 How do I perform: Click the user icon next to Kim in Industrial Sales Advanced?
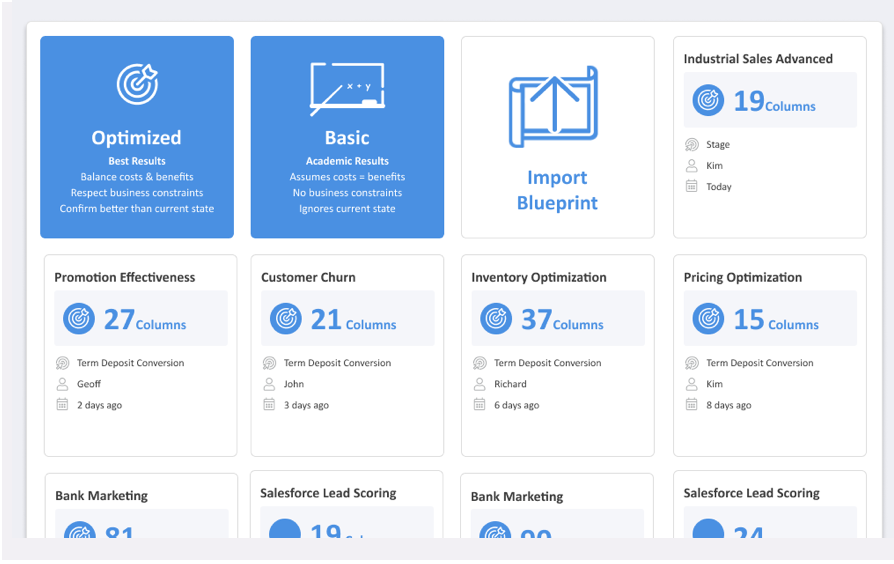pos(692,165)
